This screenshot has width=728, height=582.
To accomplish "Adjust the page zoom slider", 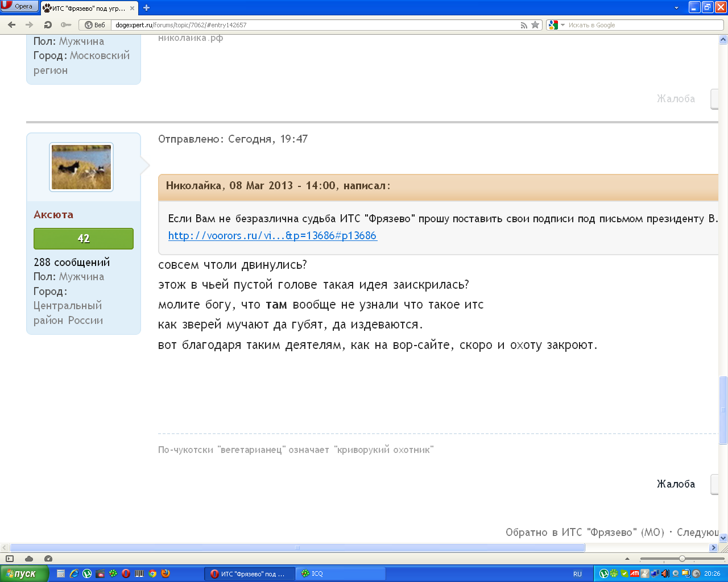I will point(682,559).
